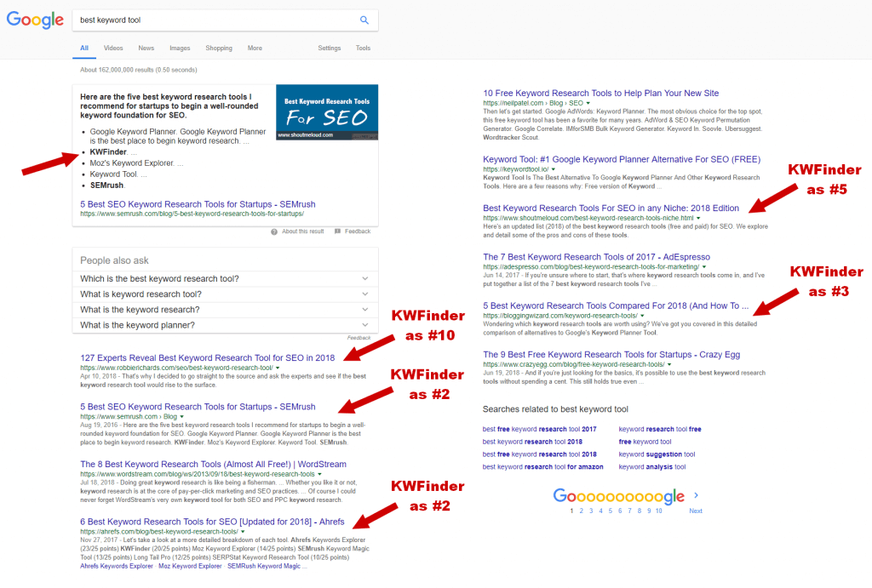Open the More menu
This screenshot has width=872, height=588.
click(254, 49)
